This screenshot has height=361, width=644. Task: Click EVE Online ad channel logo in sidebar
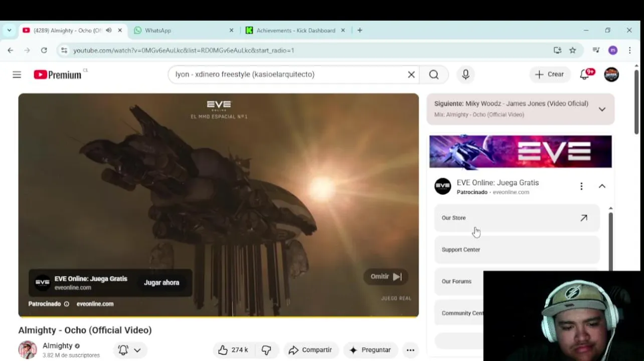pyautogui.click(x=442, y=187)
